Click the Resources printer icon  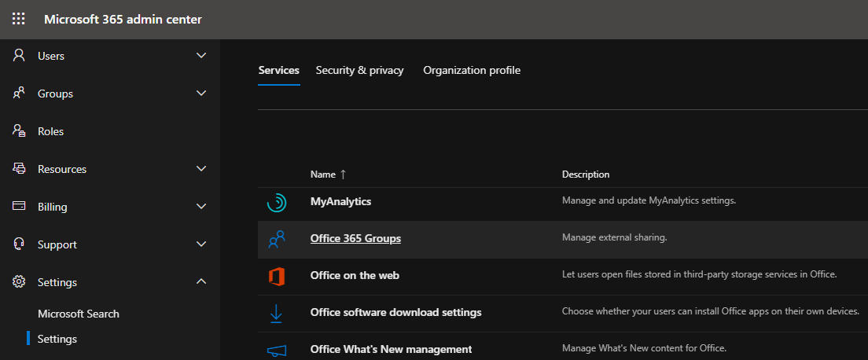click(19, 168)
